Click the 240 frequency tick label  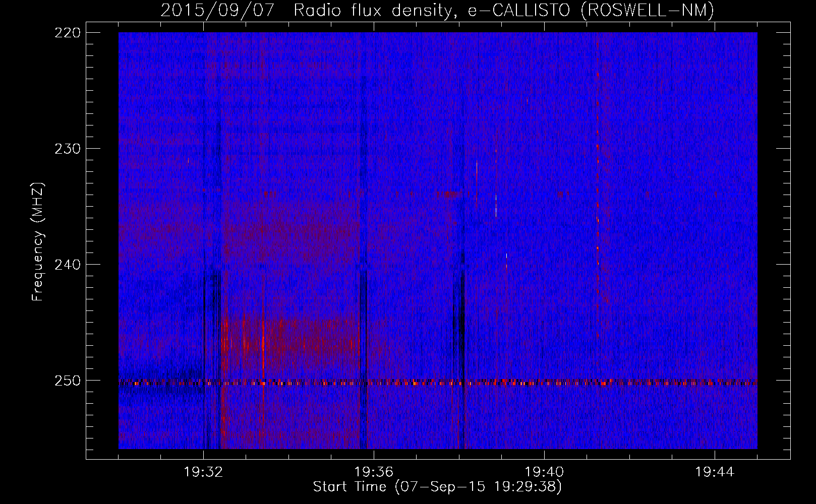(68, 265)
